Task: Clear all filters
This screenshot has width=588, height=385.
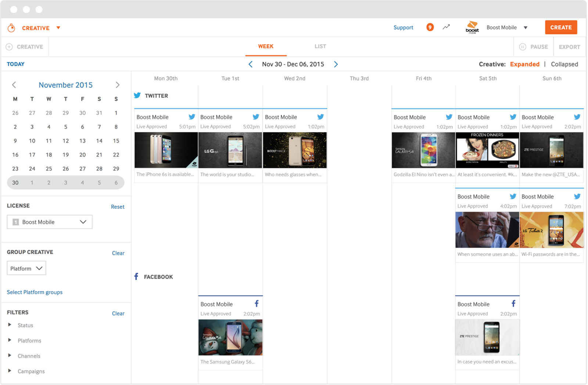Action: (118, 313)
